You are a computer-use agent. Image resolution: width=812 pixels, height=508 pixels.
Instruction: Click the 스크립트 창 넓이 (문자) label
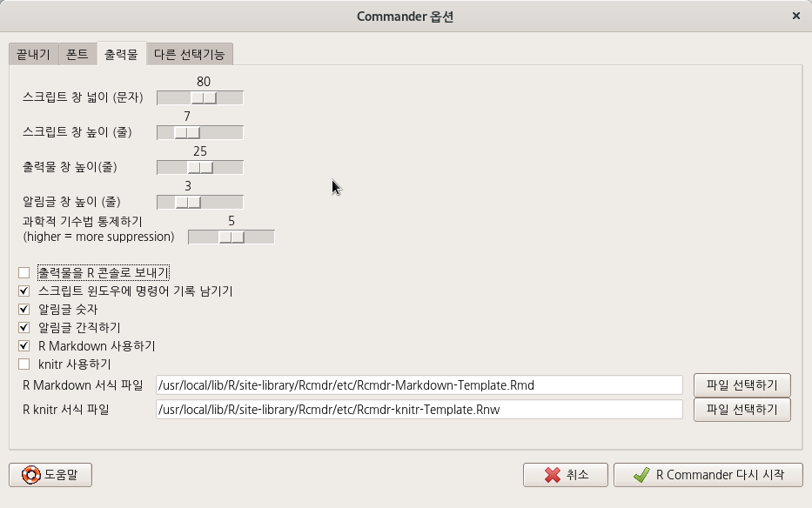click(83, 97)
